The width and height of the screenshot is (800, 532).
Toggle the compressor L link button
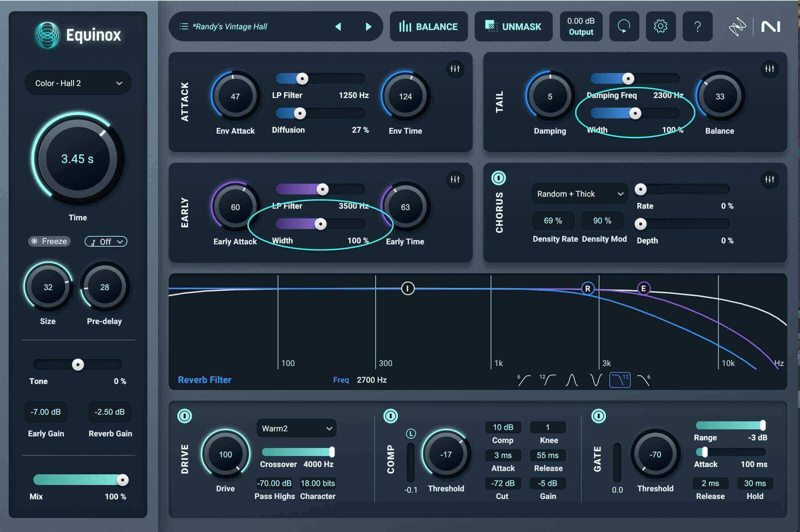411,434
